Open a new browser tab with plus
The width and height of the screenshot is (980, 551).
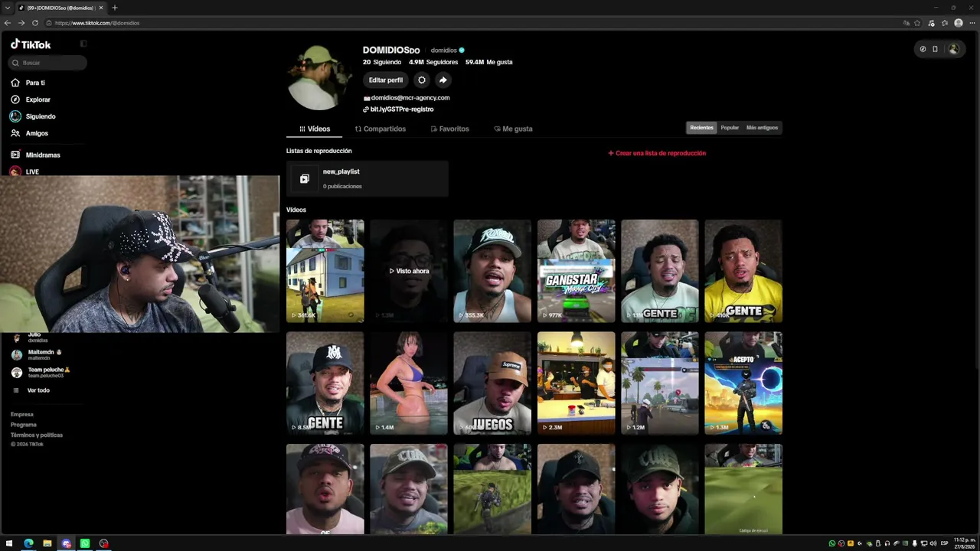[114, 8]
